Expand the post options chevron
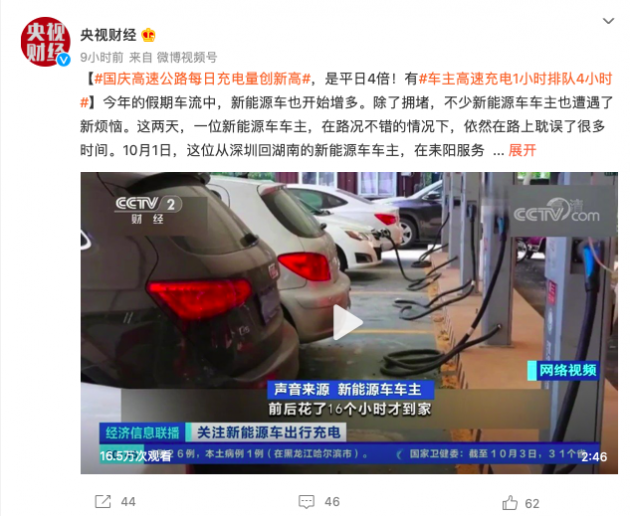 (x=608, y=21)
